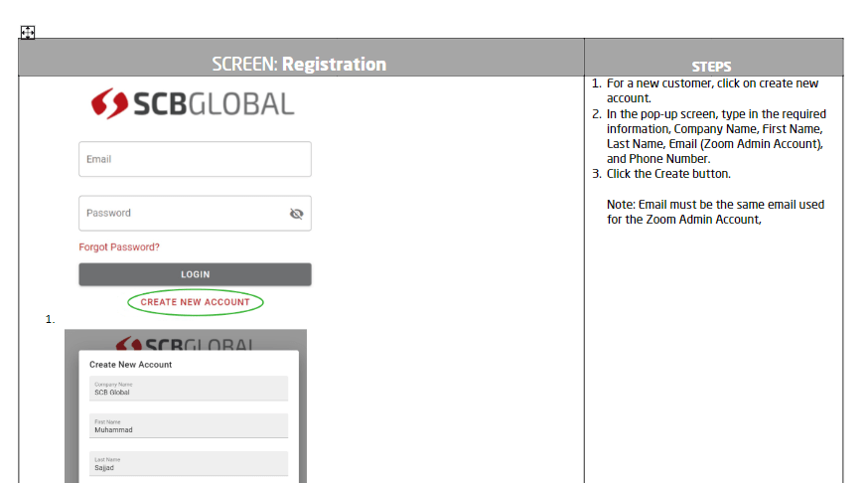The height and width of the screenshot is (483, 868).
Task: Click the note starting 'Note: Email must be'
Action: click(715, 212)
